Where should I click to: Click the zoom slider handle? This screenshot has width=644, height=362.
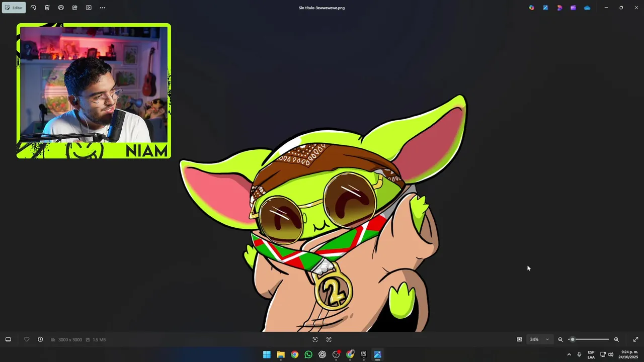coord(572,339)
